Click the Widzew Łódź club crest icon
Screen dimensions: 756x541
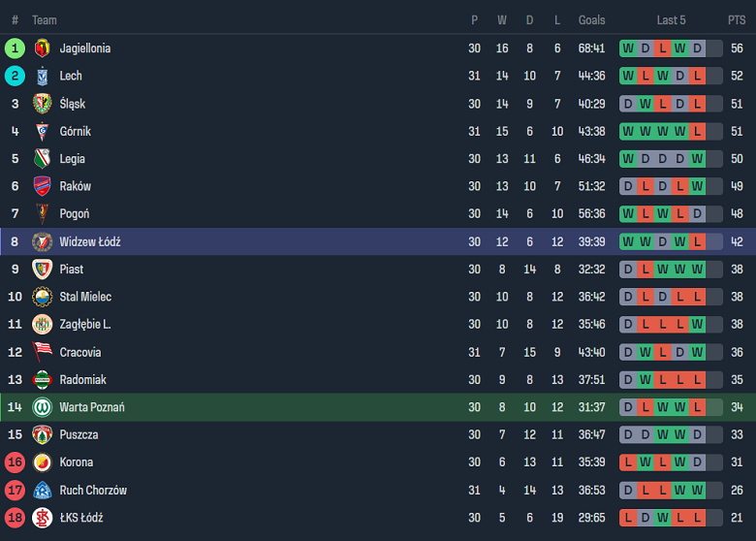(x=42, y=241)
